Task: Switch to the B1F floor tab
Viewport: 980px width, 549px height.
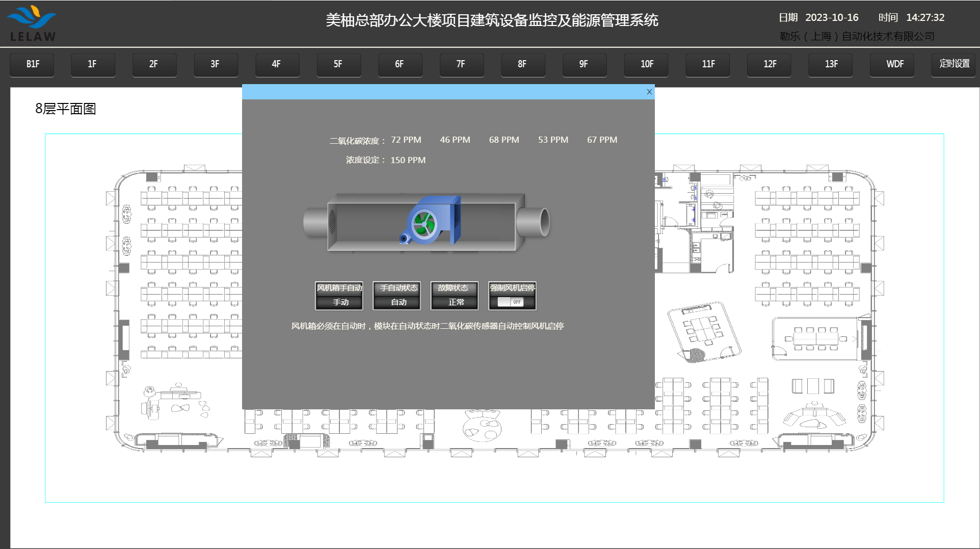Action: click(32, 64)
